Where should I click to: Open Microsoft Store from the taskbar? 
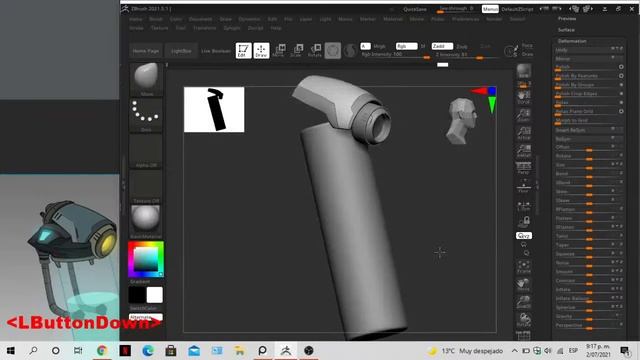pyautogui.click(x=171, y=350)
